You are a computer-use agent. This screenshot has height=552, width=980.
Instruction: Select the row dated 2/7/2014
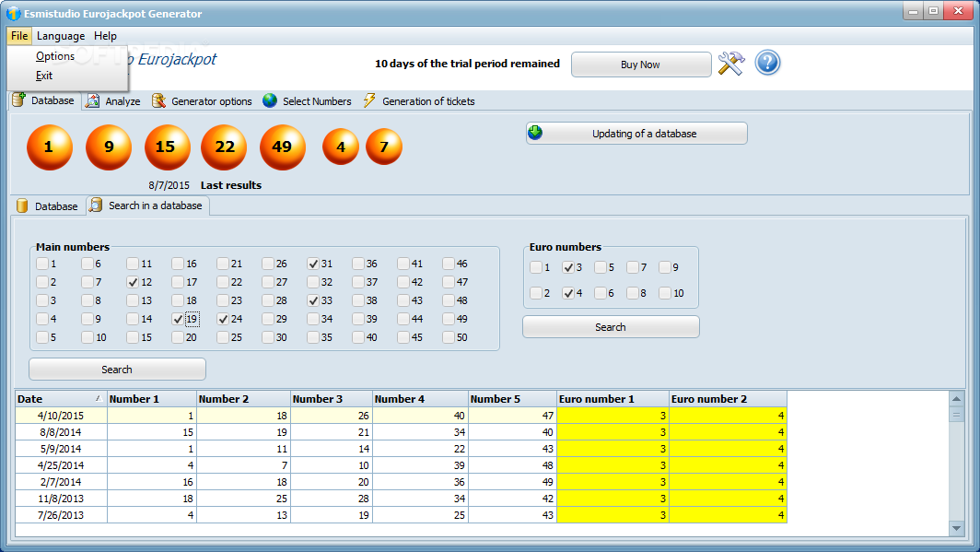tap(401, 482)
